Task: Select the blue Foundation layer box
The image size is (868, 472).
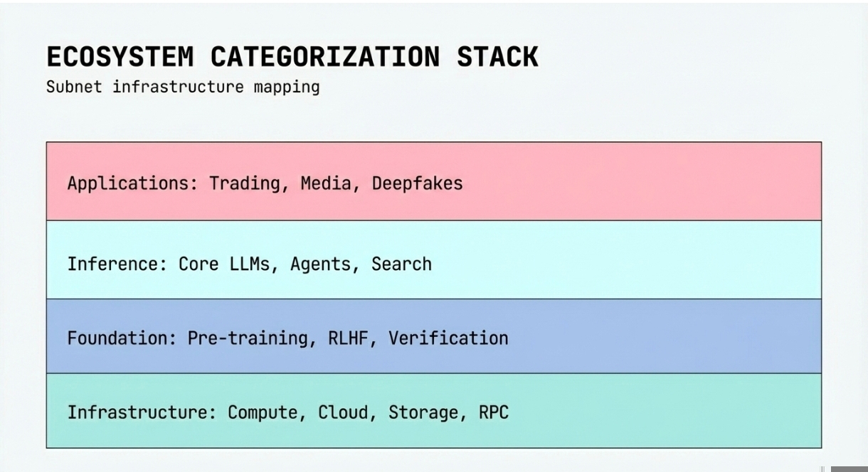Action: [x=640, y=336]
